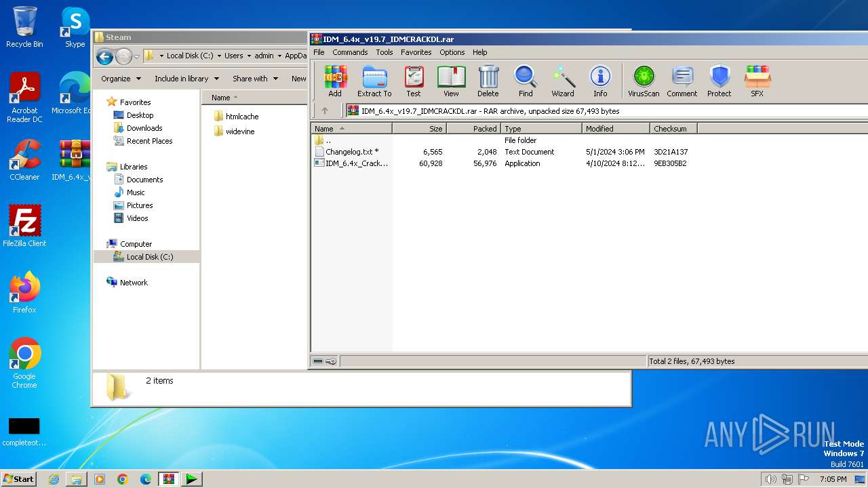The height and width of the screenshot is (488, 868).
Task: Open the Tools menu in WinRAR
Action: click(x=384, y=52)
